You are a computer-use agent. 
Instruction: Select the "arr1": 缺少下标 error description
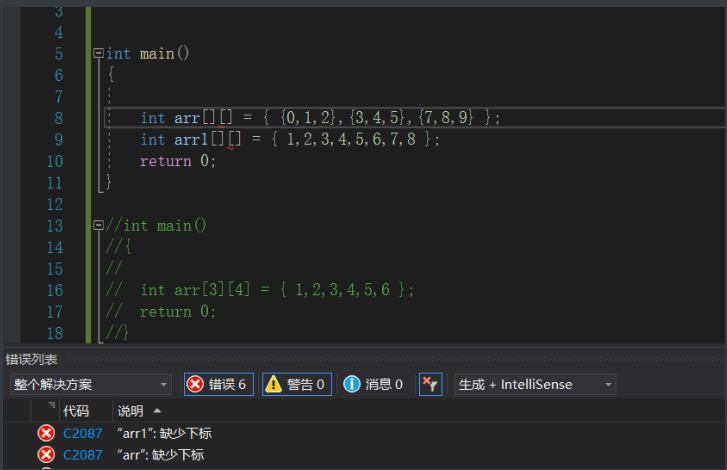164,433
